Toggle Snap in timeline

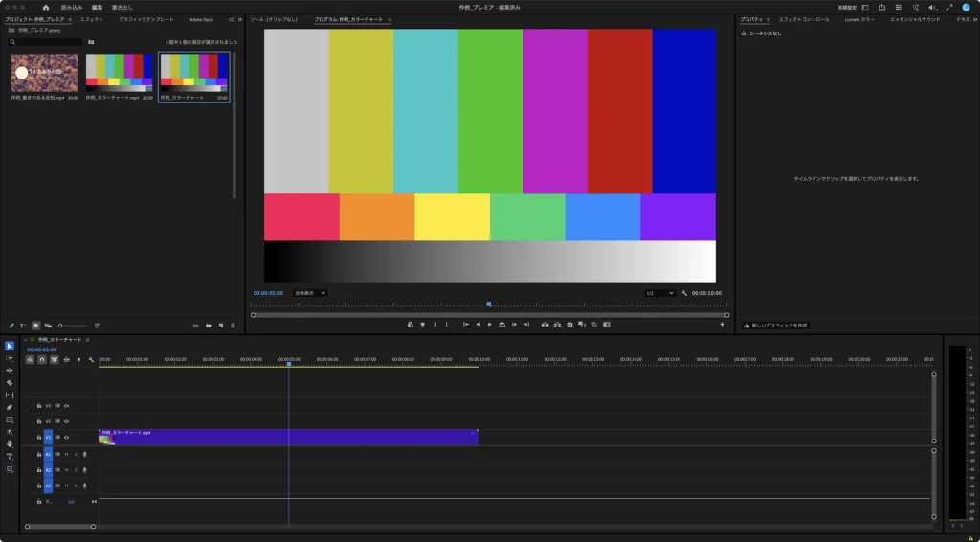tap(42, 360)
